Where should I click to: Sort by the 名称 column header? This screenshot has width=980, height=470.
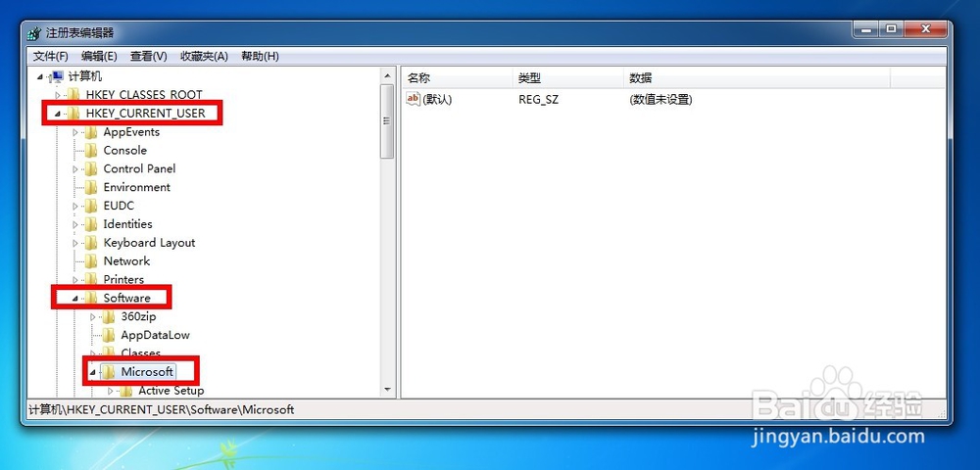457,78
